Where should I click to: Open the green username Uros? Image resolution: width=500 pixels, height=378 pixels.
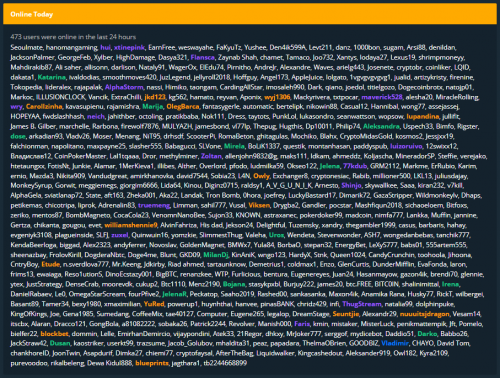pyautogui.click(x=276, y=235)
